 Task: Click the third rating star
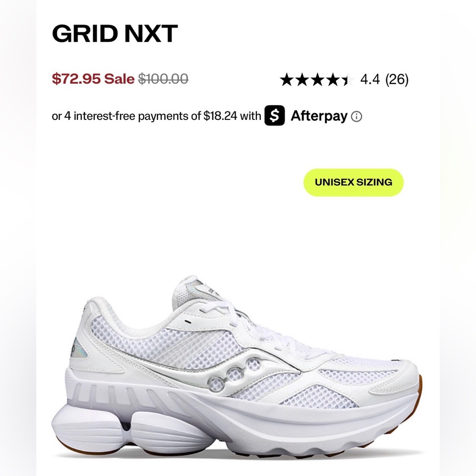pos(317,79)
